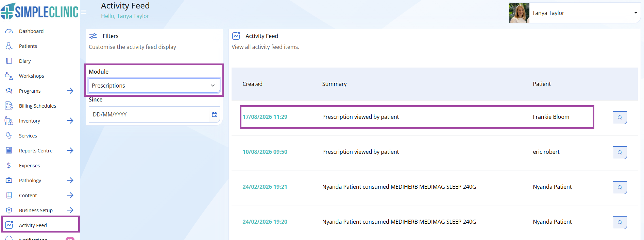Expand Reports Centre submenu arrow
Screen dimensions: 644x240
click(x=70, y=150)
